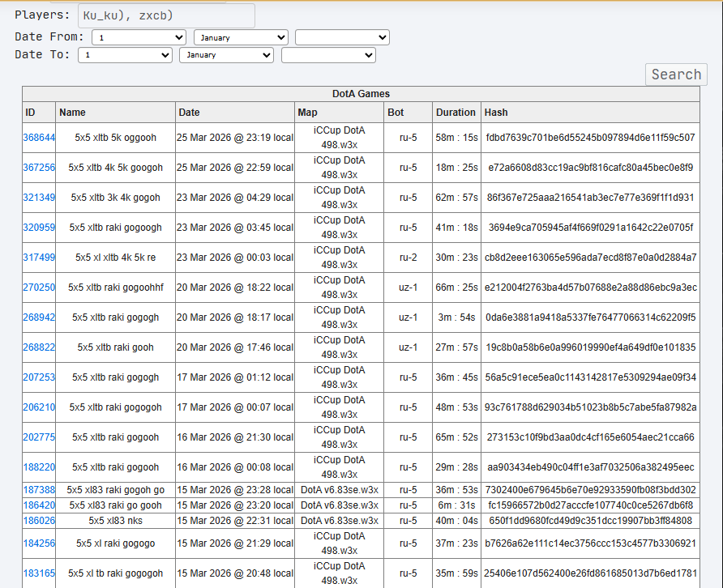Select game name '5x5 xl raki gogogo'
This screenshot has height=588, width=723.
pos(115,543)
